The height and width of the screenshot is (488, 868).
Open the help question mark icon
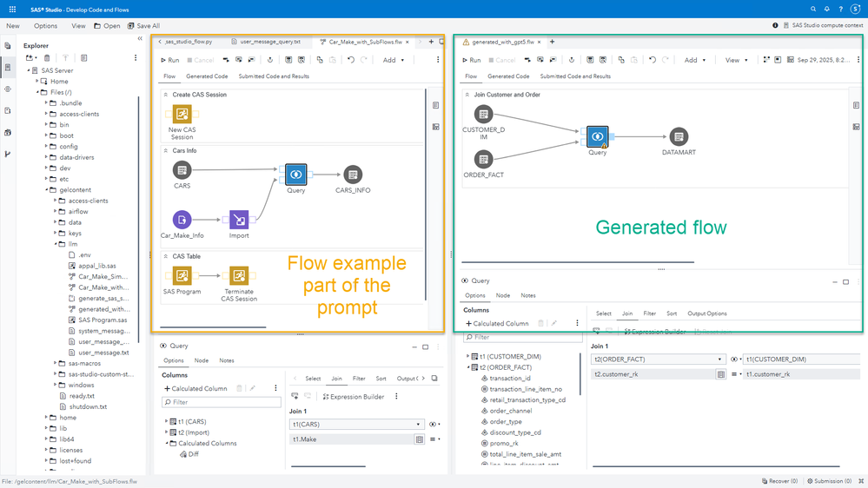pos(841,10)
